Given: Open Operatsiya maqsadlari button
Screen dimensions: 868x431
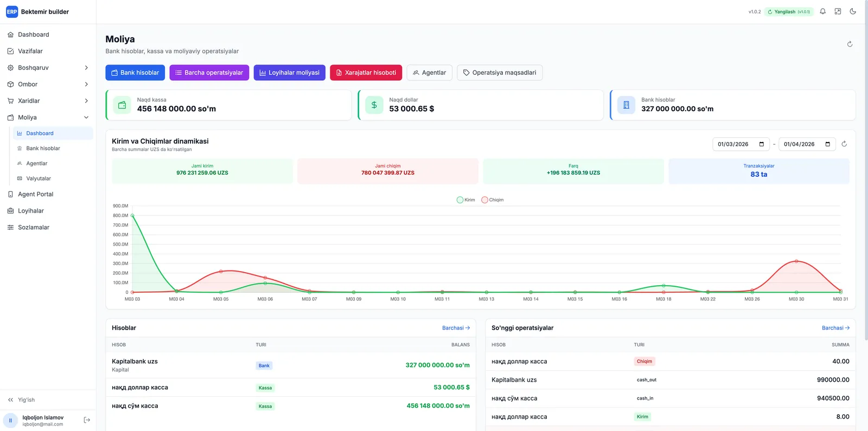Looking at the screenshot, I should 500,73.
